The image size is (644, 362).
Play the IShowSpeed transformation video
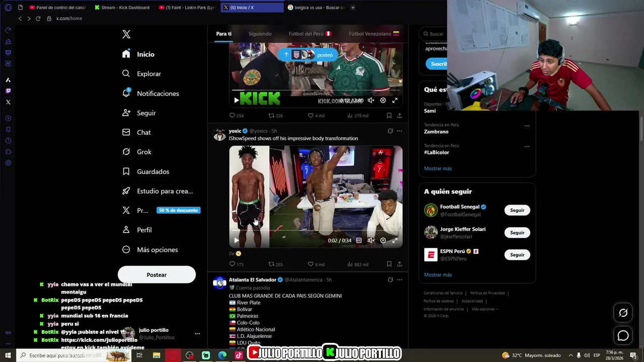pyautogui.click(x=236, y=240)
